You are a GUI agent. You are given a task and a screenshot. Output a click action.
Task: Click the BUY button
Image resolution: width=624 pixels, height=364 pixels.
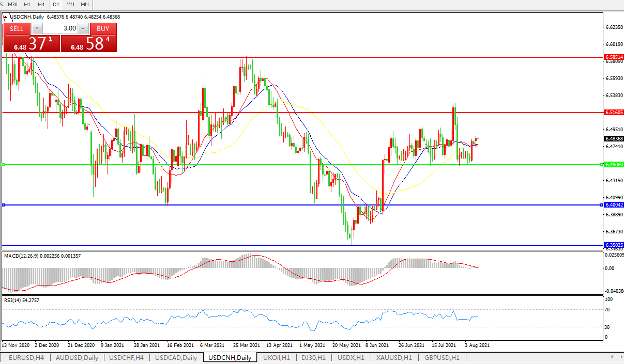click(103, 29)
